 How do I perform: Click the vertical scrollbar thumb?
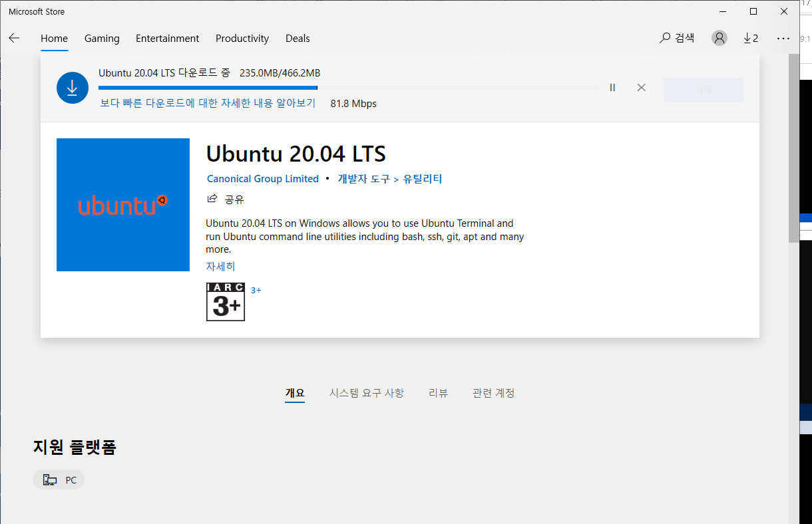click(x=793, y=148)
